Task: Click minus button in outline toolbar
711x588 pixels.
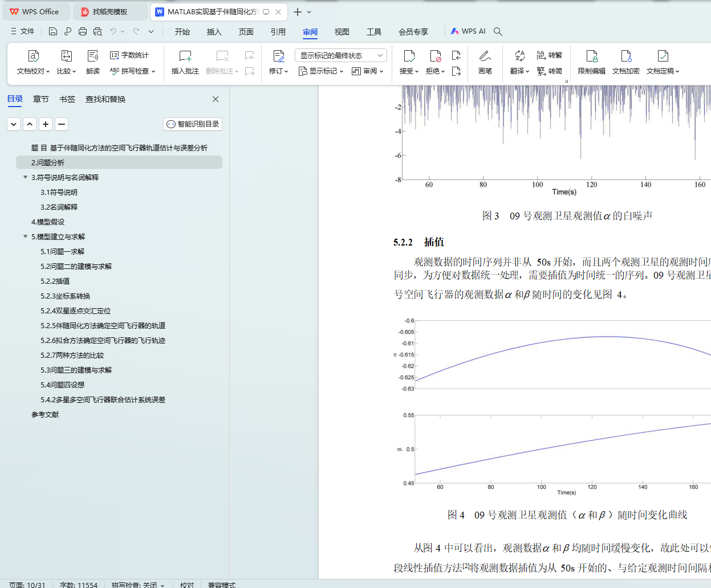Action: click(x=62, y=124)
